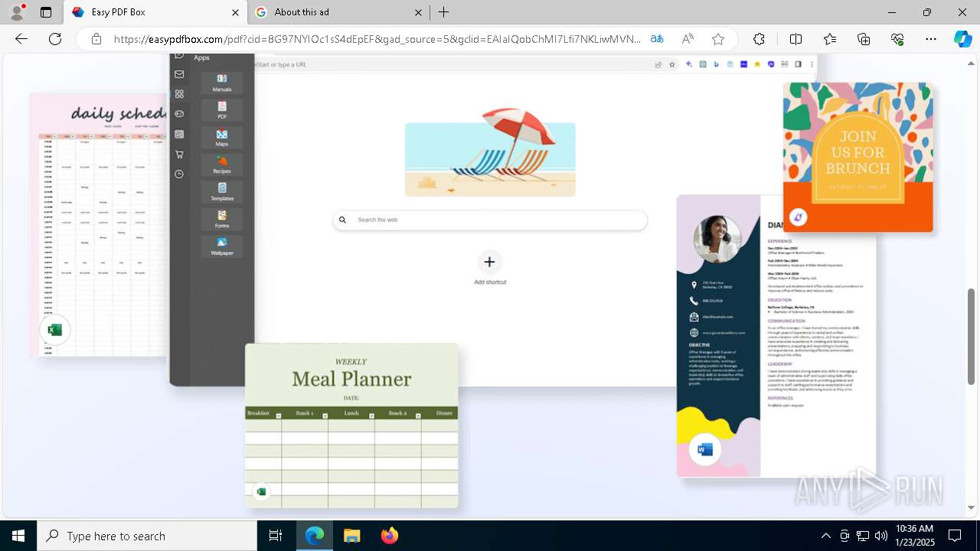Click the Search the web field
This screenshot has height=551, width=980.
pyautogui.click(x=490, y=220)
